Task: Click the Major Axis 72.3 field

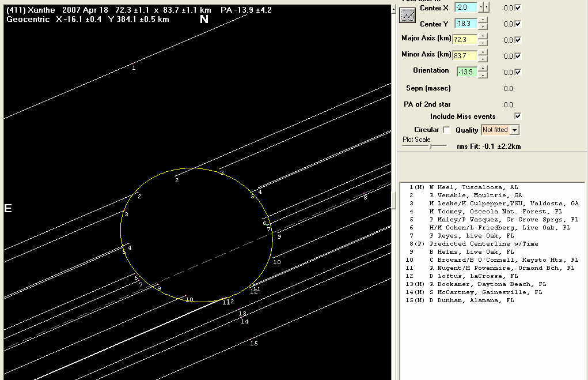Action: [465, 39]
